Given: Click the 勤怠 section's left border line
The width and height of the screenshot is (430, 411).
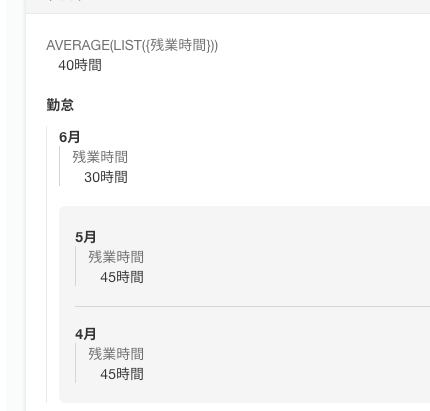Looking at the screenshot, I should 47,264.
